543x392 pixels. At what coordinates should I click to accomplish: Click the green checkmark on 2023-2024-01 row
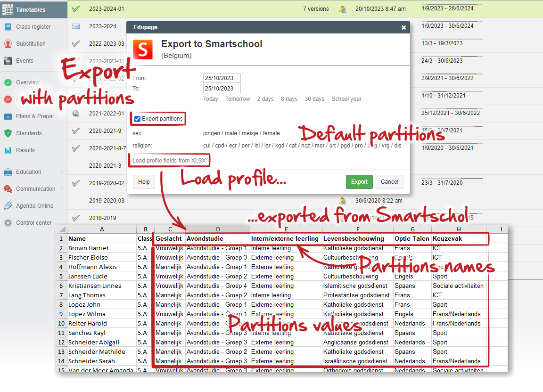pos(76,9)
